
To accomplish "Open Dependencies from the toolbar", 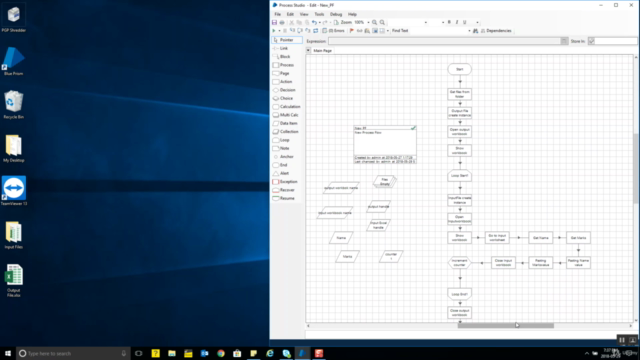I will point(496,31).
